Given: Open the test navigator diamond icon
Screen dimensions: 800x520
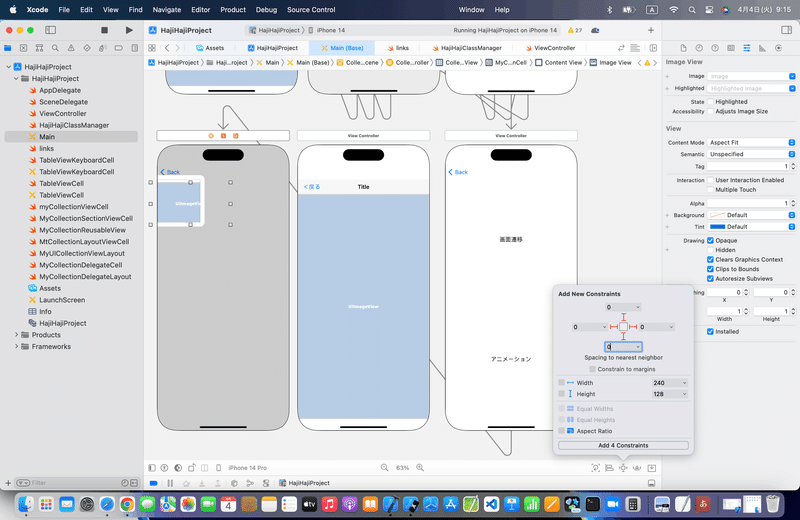Looking at the screenshot, I should pyautogui.click(x=87, y=48).
